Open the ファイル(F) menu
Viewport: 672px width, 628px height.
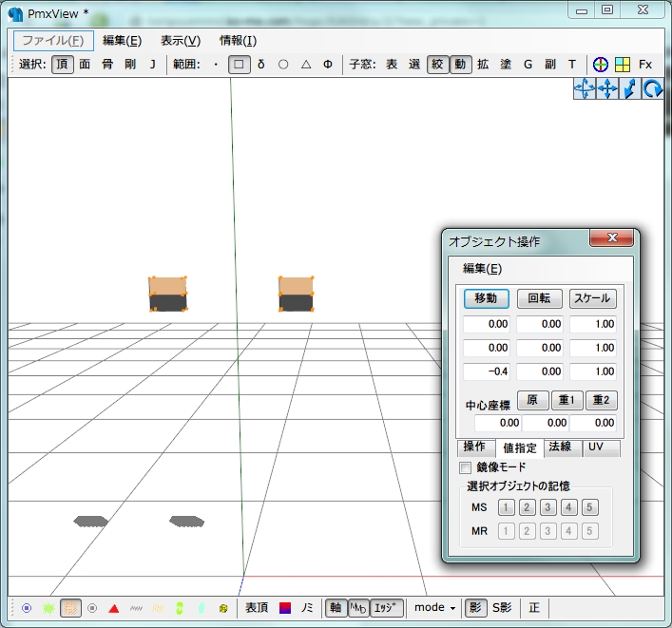(x=53, y=40)
